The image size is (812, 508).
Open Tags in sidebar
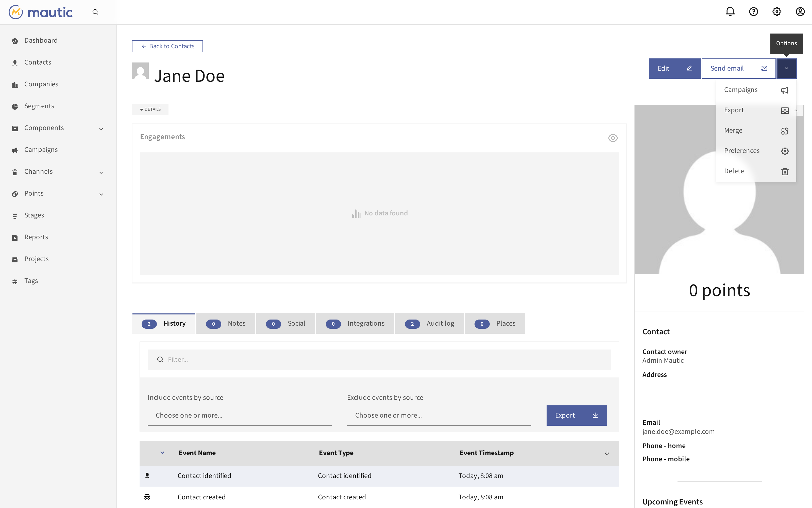pos(58,281)
